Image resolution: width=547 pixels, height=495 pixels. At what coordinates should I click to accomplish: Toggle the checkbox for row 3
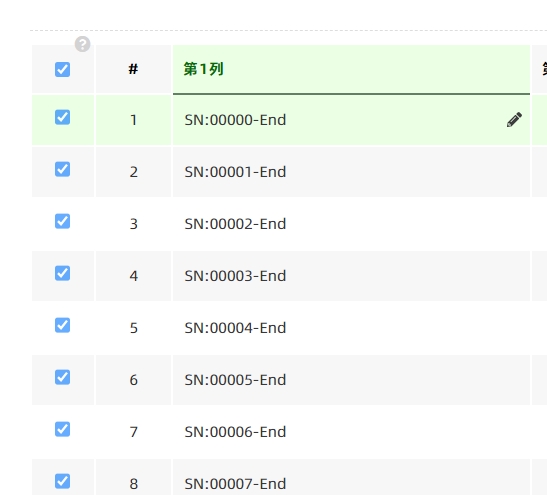tap(62, 221)
